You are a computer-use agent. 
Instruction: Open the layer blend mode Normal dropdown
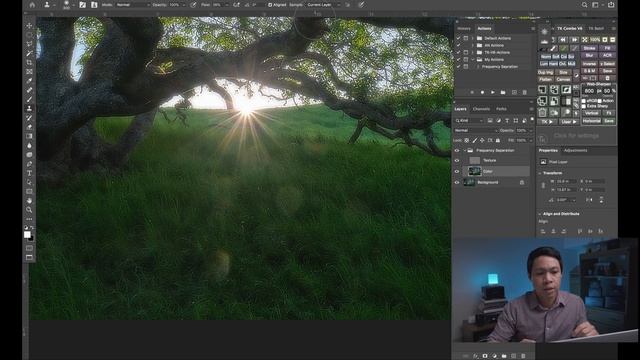(x=476, y=131)
